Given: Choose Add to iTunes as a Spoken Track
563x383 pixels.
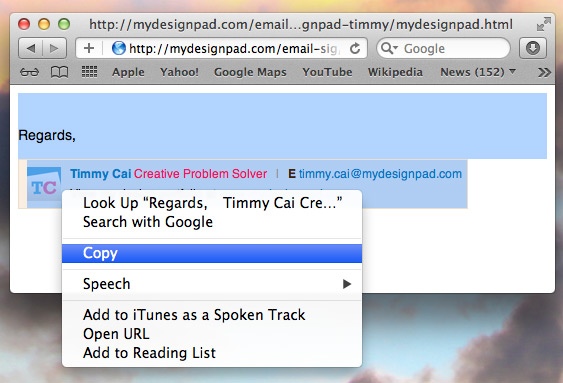Looking at the screenshot, I should click(212, 315).
